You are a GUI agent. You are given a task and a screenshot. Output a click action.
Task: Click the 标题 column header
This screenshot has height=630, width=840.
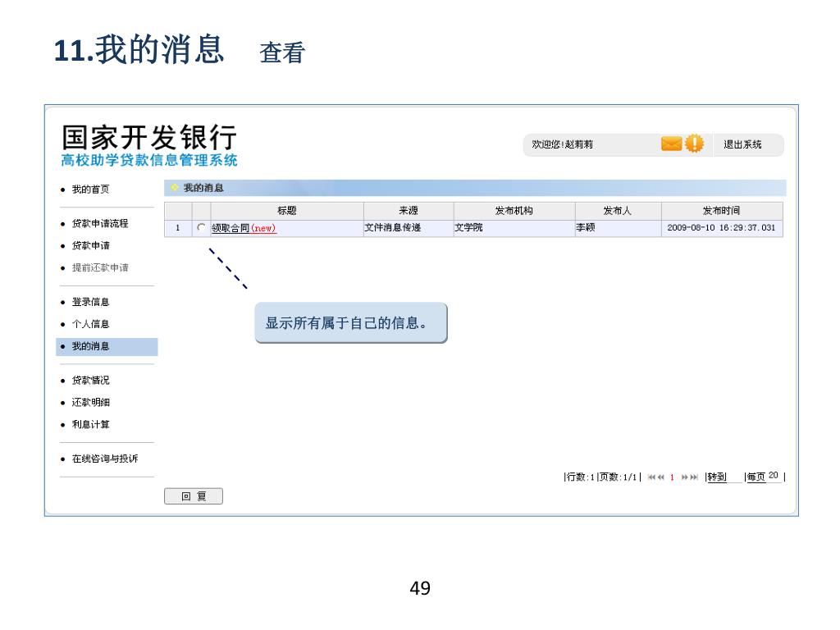[x=287, y=211]
